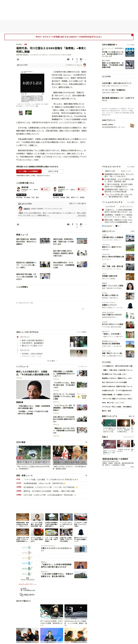The width and height of the screenshot is (138, 644).
Task: Open 動画一覧 link in video ranking
Action: (x=131, y=416)
